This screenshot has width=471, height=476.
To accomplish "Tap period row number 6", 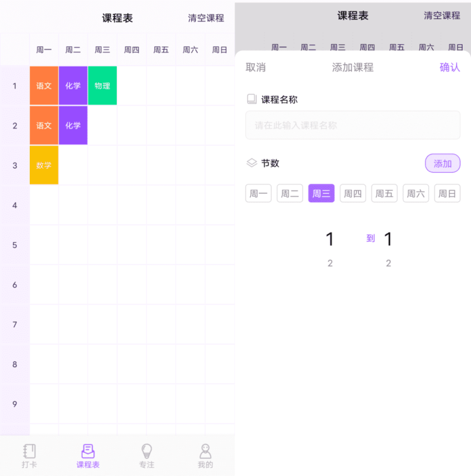I will [14, 285].
